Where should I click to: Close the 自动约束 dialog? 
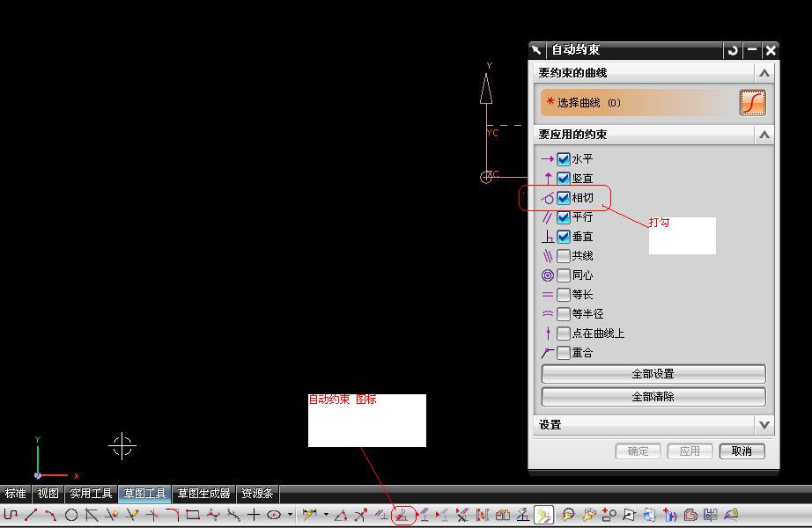click(771, 50)
